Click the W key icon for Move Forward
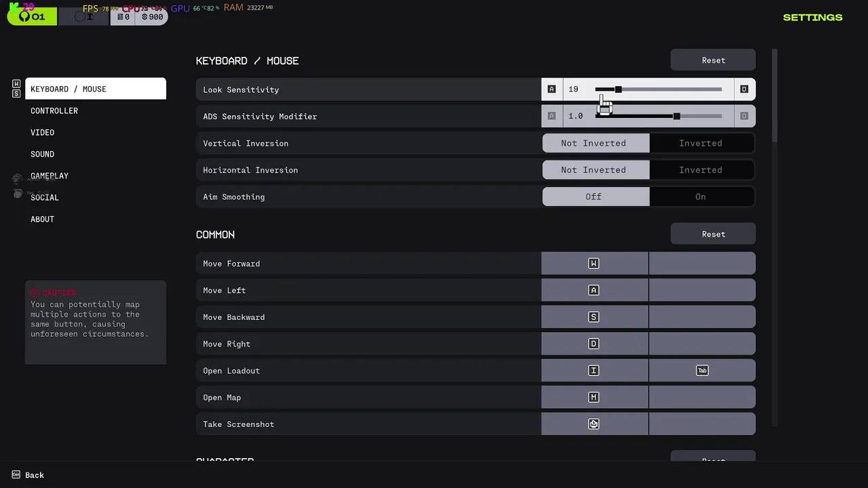This screenshot has height=488, width=868. click(x=593, y=264)
